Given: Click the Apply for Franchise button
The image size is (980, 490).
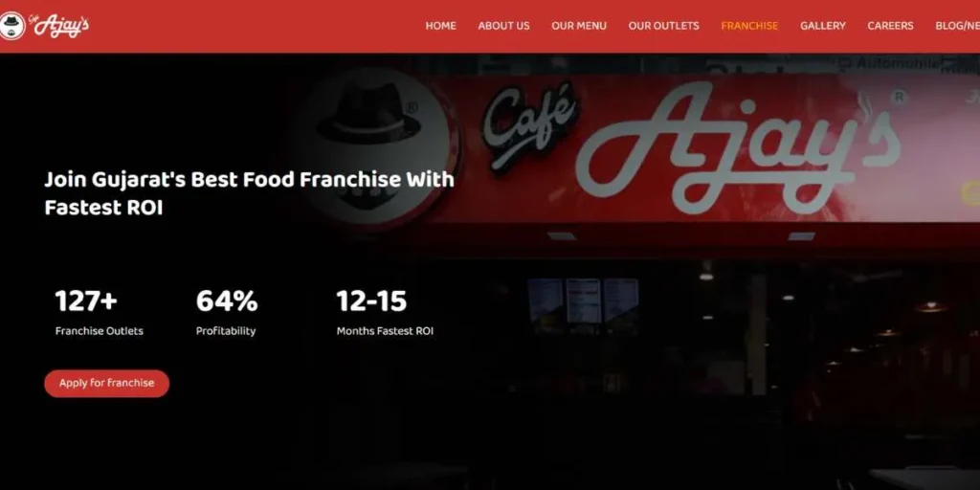Looking at the screenshot, I should tap(107, 383).
